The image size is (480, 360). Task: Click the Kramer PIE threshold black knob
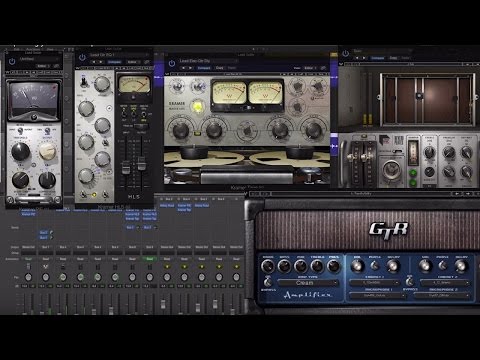[21, 151]
